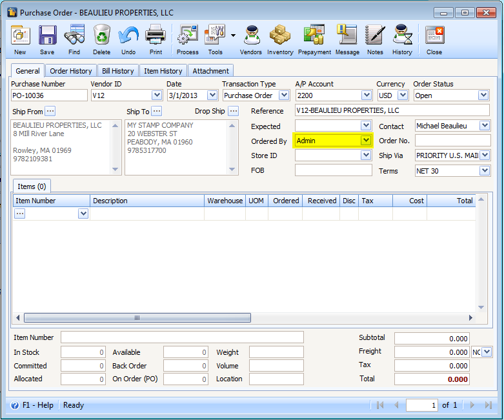Open Ship From ellipsis lookup
The image size is (504, 420).
pyautogui.click(x=50, y=111)
